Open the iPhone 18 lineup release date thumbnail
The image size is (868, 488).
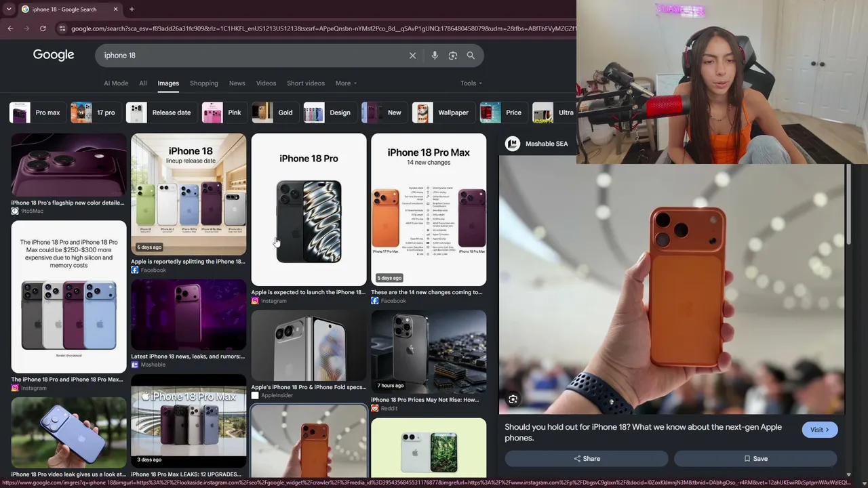(189, 195)
